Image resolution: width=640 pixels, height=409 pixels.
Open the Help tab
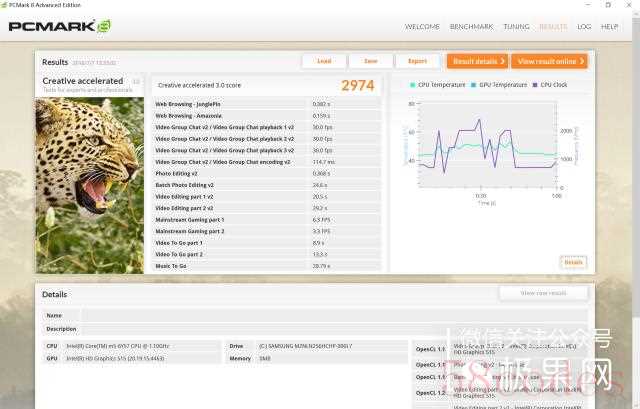click(x=609, y=26)
